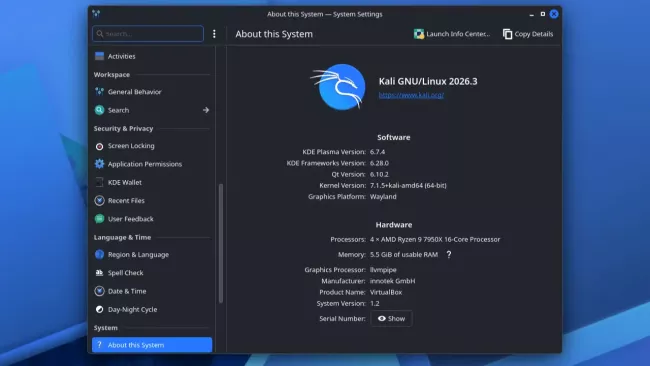Viewport: 650px width, 366px height.
Task: Open the kali.org website link
Action: (x=411, y=95)
